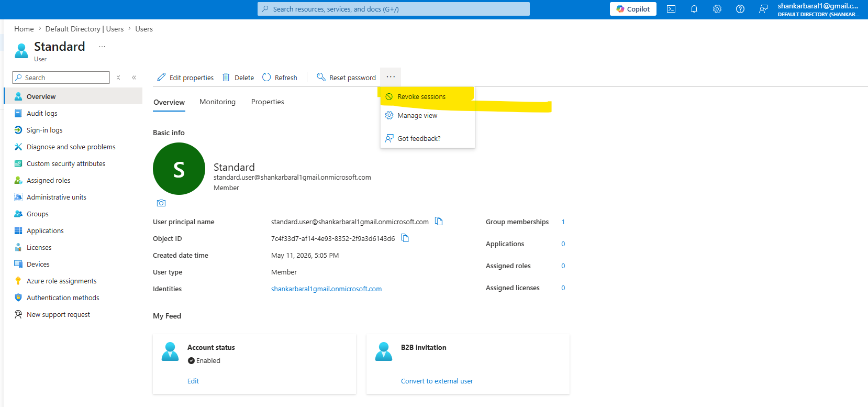Open the Help question mark icon
The image size is (868, 407).
pyautogui.click(x=740, y=9)
